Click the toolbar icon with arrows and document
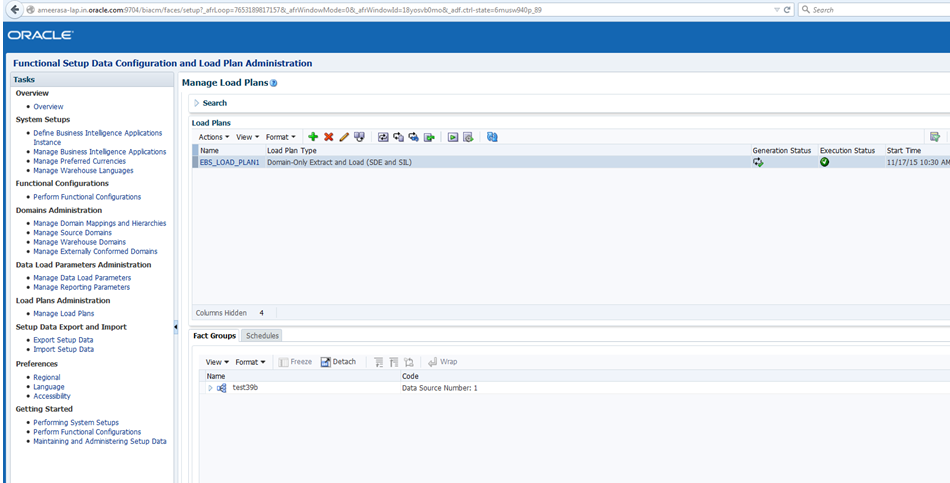This screenshot has height=483, width=950. coord(398,137)
